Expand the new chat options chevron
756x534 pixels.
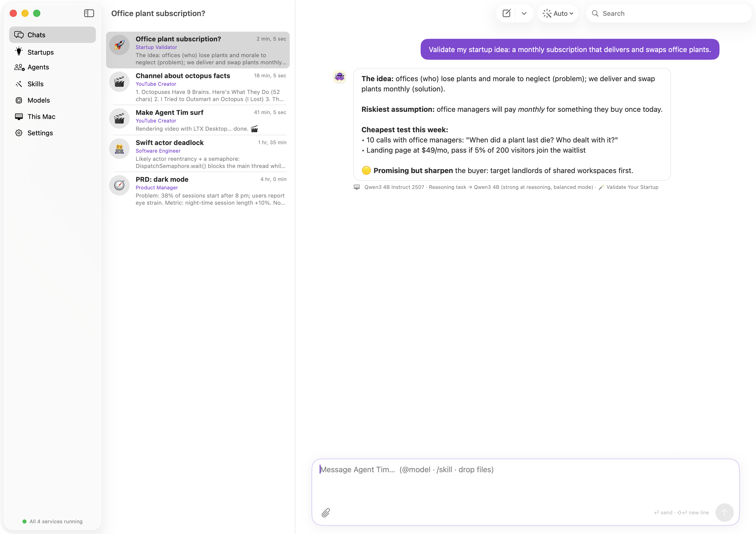524,14
